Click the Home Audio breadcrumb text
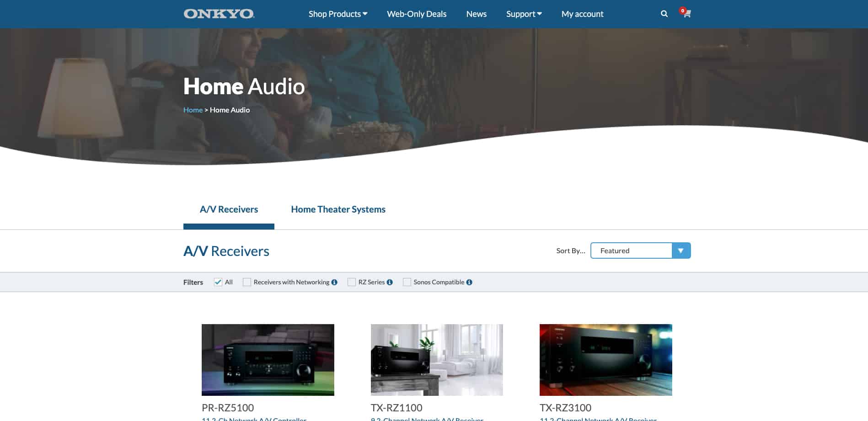 [230, 110]
